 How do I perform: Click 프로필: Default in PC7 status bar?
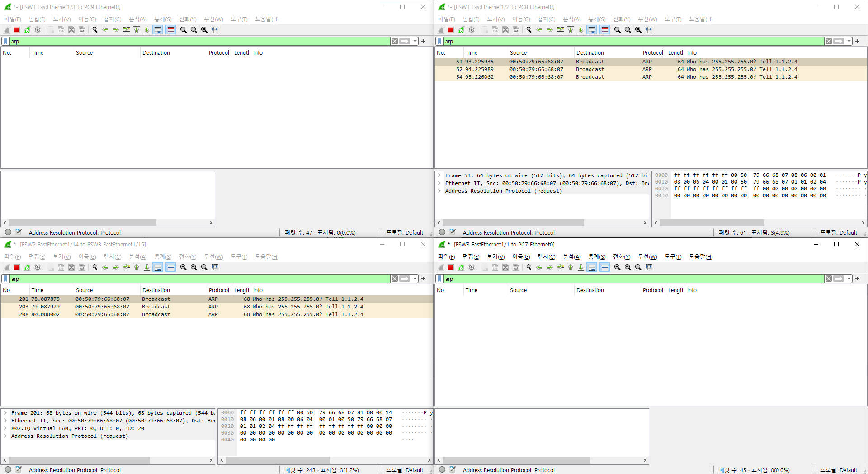[839, 470]
